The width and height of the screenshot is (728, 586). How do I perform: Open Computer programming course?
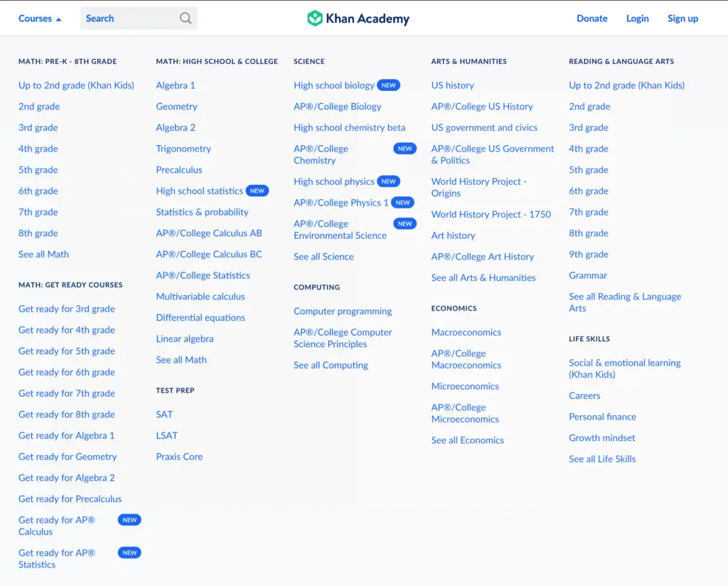tap(343, 311)
